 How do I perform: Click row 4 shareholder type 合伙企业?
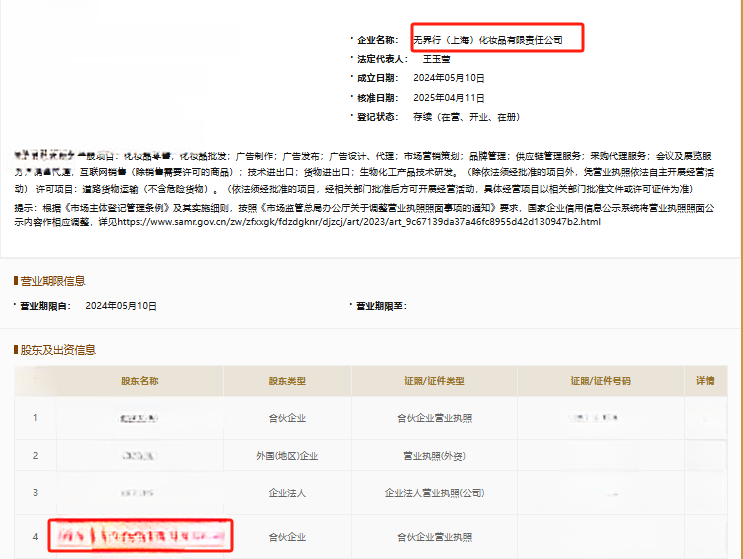(287, 537)
